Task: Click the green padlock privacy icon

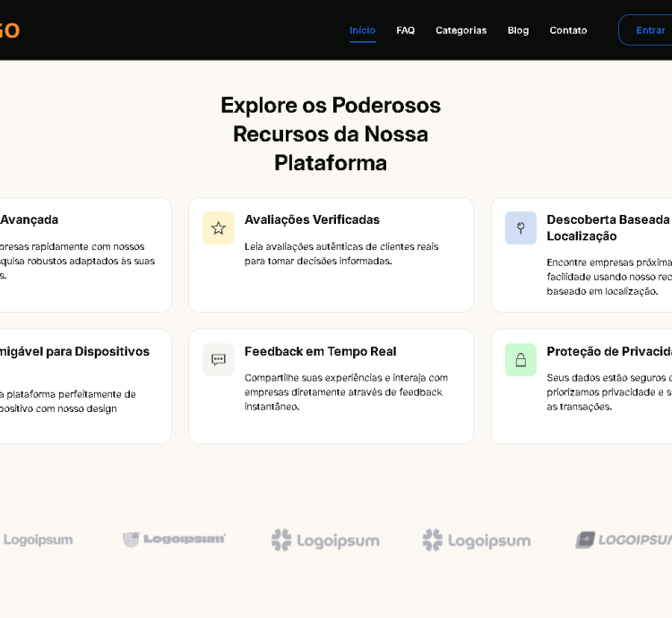Action: click(521, 360)
